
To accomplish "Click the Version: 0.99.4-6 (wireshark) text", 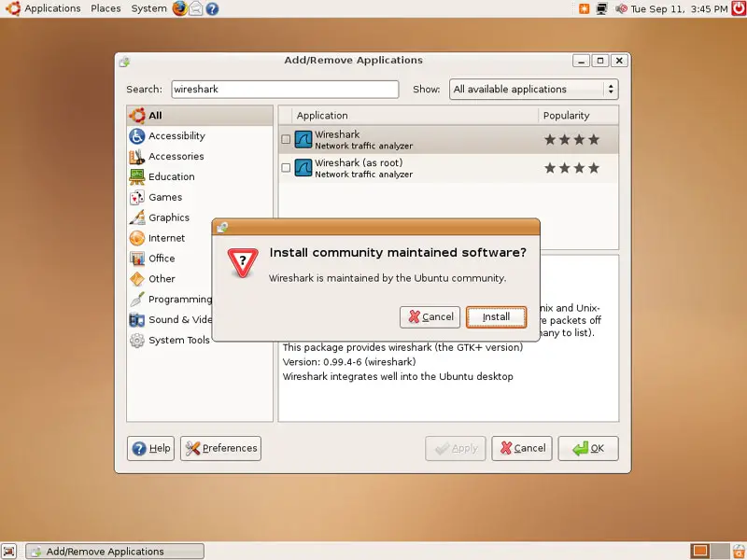I will (349, 362).
